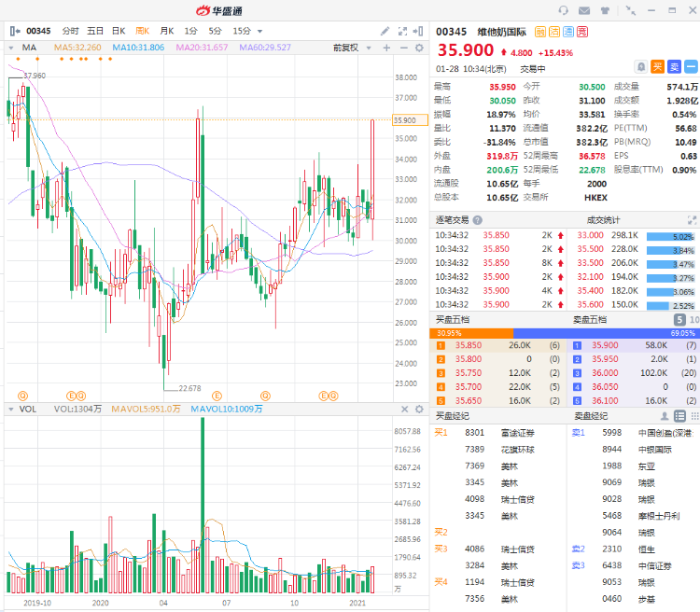
Task: Select sell broker 摩根士丹利 row
Action: point(634,516)
